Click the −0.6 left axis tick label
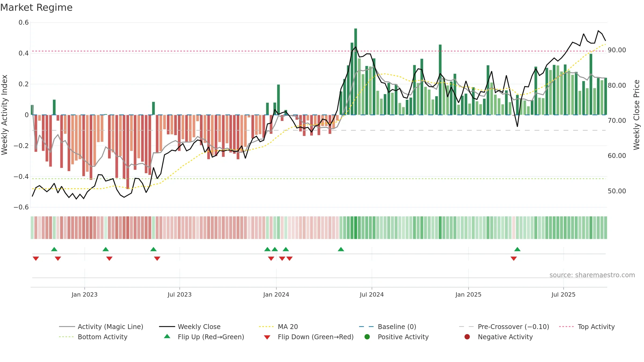The image size is (644, 362). (21, 207)
